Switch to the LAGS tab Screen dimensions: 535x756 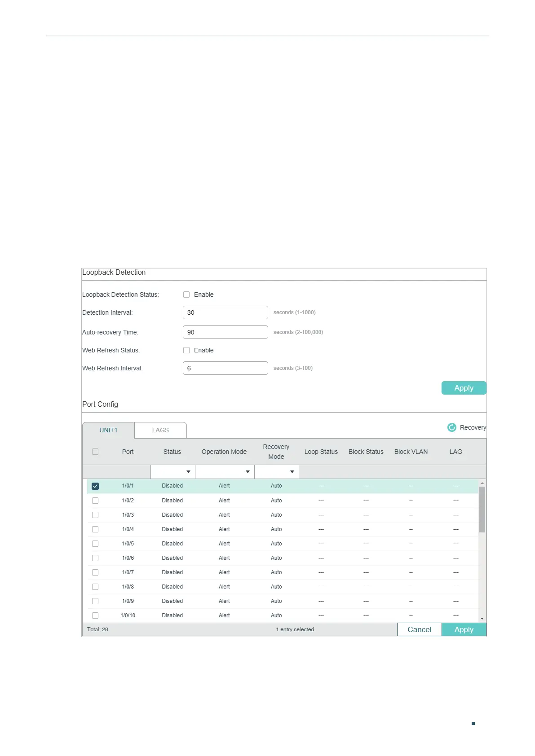tap(160, 430)
